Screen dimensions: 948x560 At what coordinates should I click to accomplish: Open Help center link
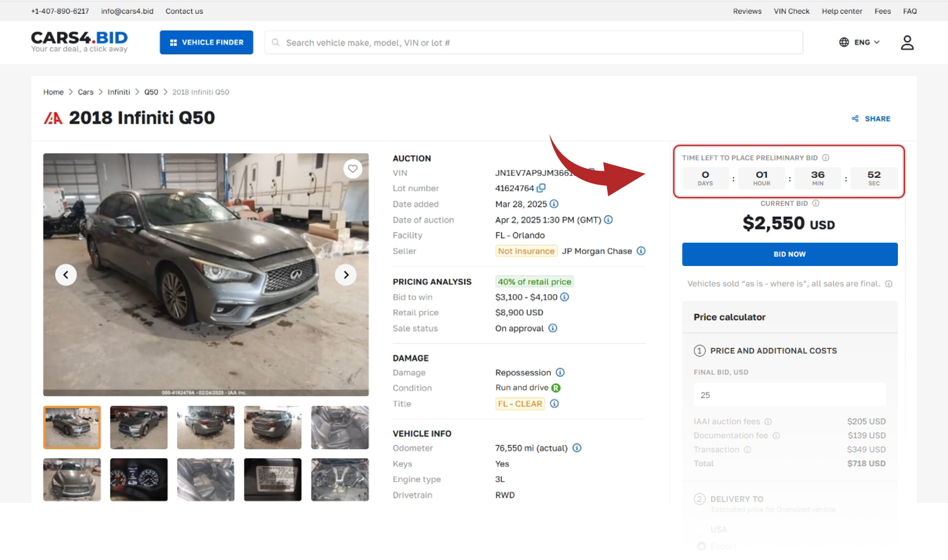click(842, 11)
